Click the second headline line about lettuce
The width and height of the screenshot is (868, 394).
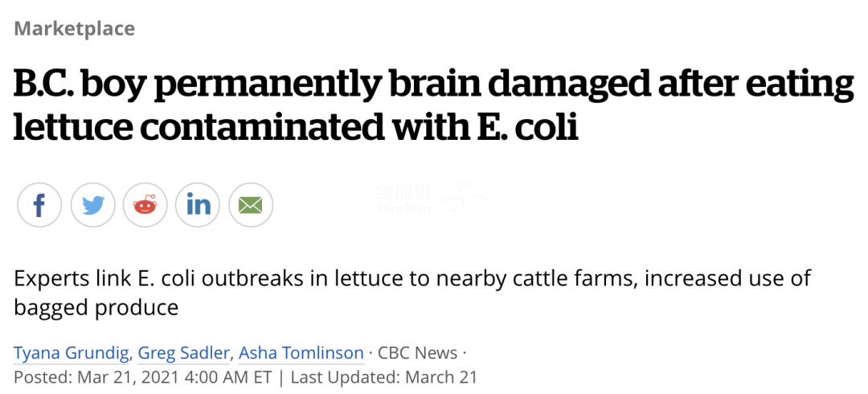tap(296, 127)
